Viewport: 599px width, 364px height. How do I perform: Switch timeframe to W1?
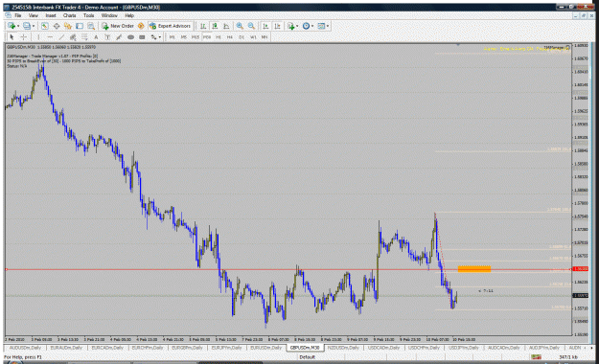tap(253, 37)
